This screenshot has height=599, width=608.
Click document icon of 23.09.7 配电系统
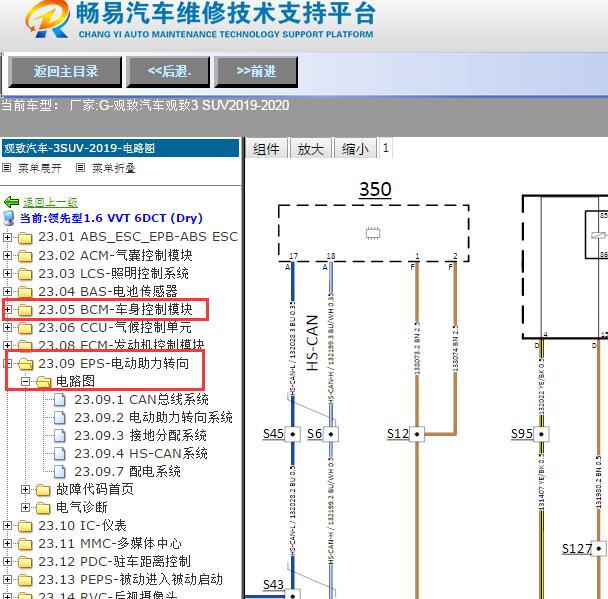(60, 471)
